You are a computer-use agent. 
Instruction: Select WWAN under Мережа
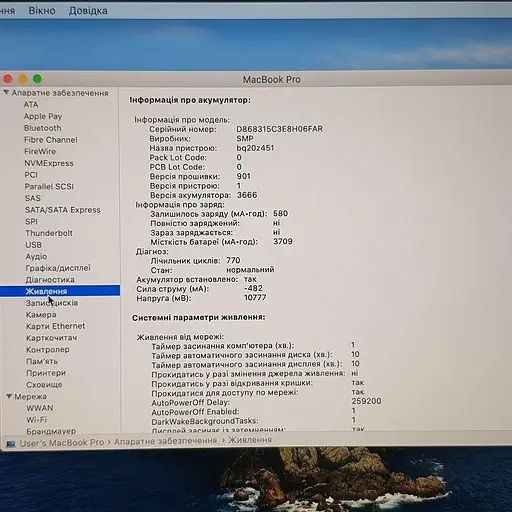(x=40, y=408)
